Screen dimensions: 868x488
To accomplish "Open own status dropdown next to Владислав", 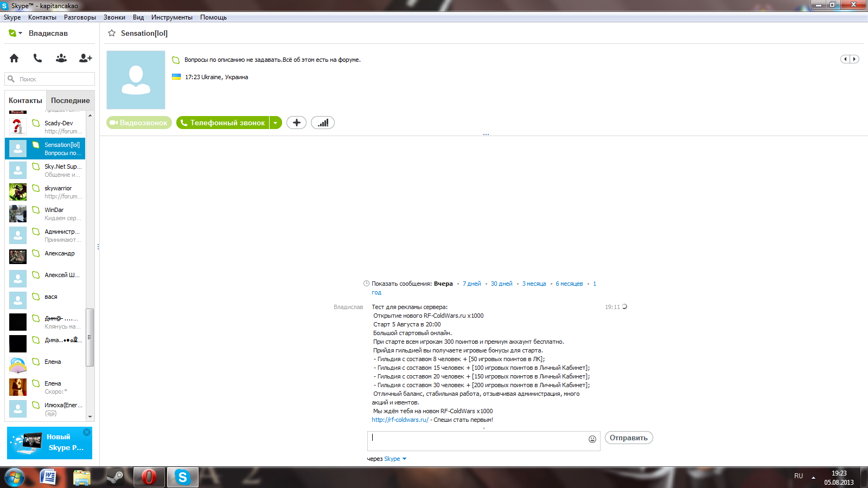I will (x=15, y=33).
